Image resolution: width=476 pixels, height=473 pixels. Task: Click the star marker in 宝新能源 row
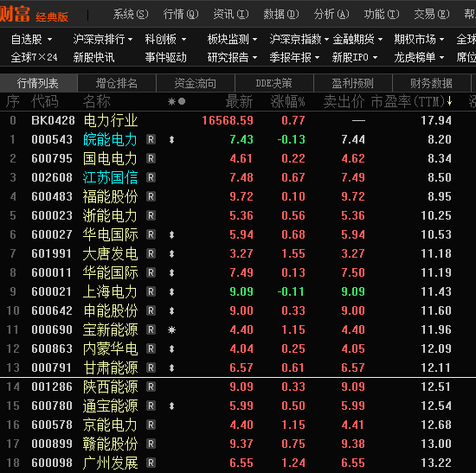(x=172, y=329)
